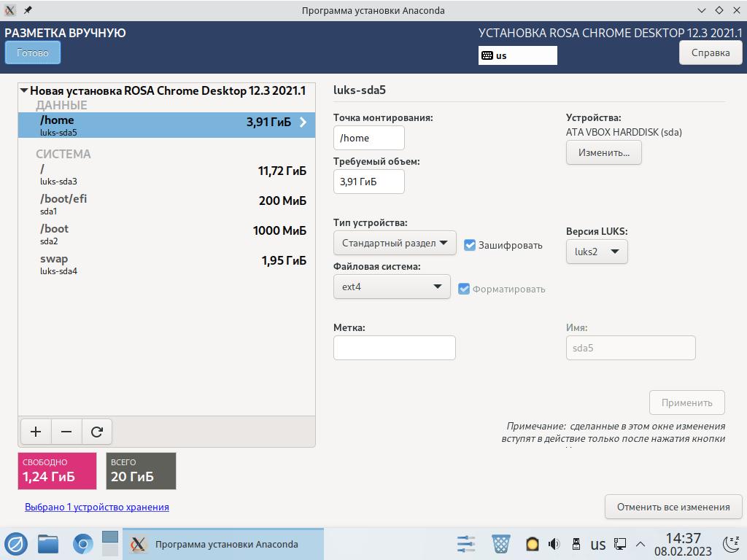
Task: Click the plus icon to add a mount point
Action: pyautogui.click(x=36, y=432)
